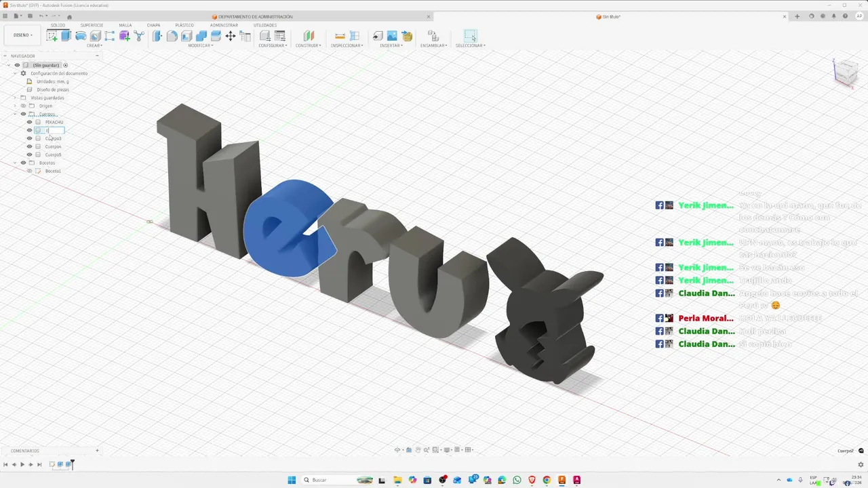The width and height of the screenshot is (868, 488).
Task: Open the ENSAMBLAR dropdown menu
Action: click(434, 45)
